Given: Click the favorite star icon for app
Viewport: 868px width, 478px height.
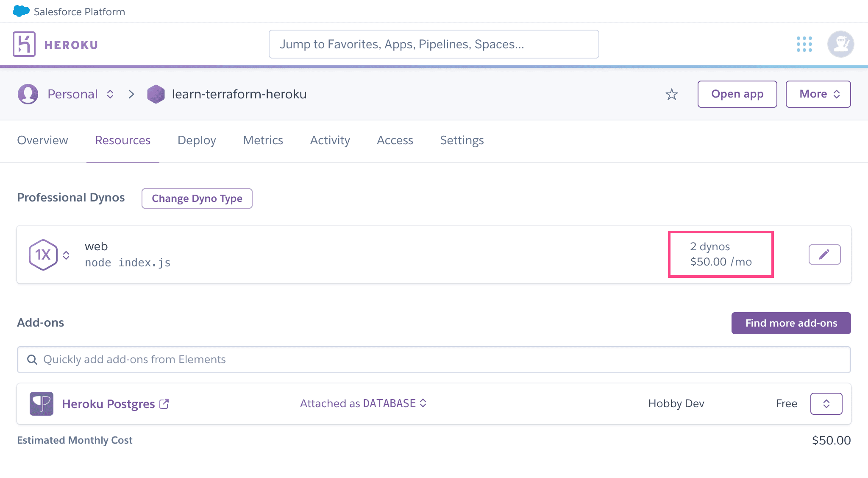Looking at the screenshot, I should (672, 94).
